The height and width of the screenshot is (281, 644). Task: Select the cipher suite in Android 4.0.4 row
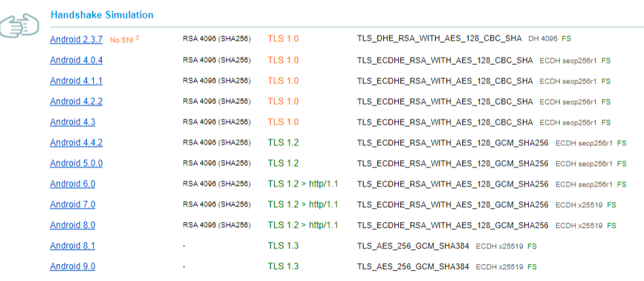(445, 60)
